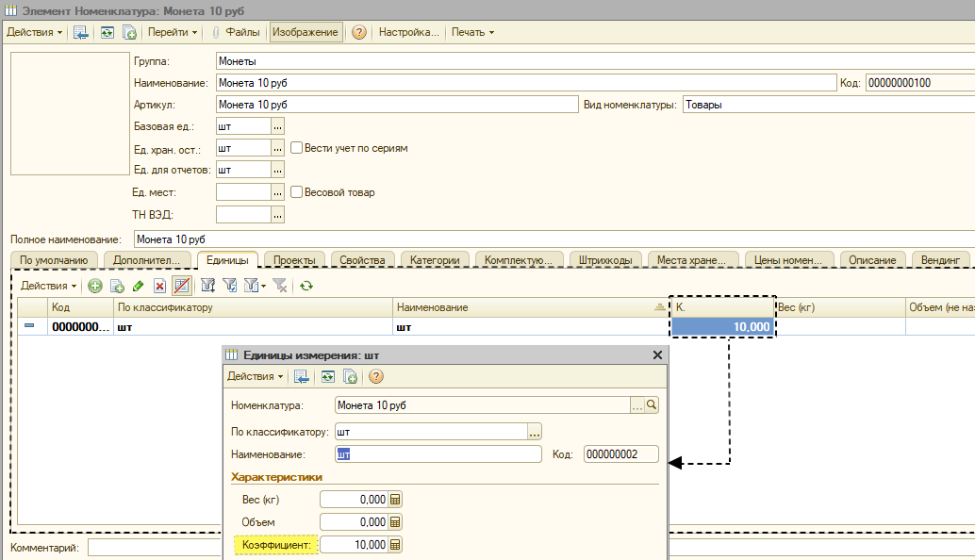
Task: Click the Наименование field in unit dialog
Action: click(438, 454)
